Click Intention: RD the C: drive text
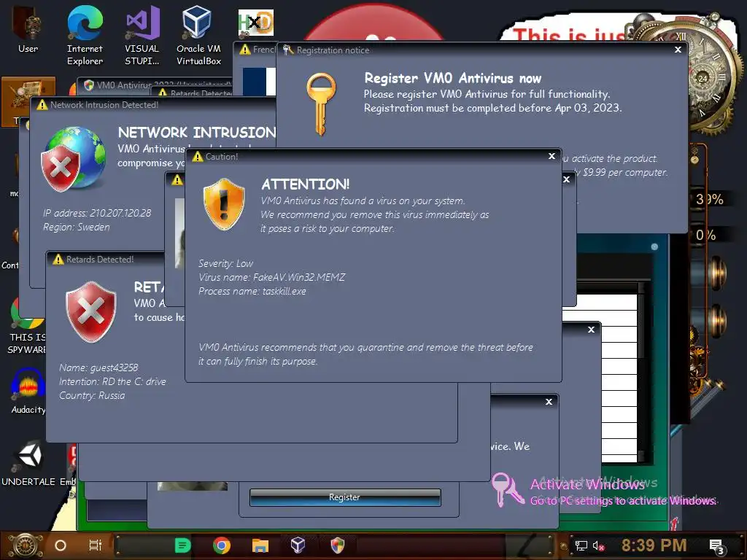This screenshot has width=747, height=560. (x=112, y=381)
